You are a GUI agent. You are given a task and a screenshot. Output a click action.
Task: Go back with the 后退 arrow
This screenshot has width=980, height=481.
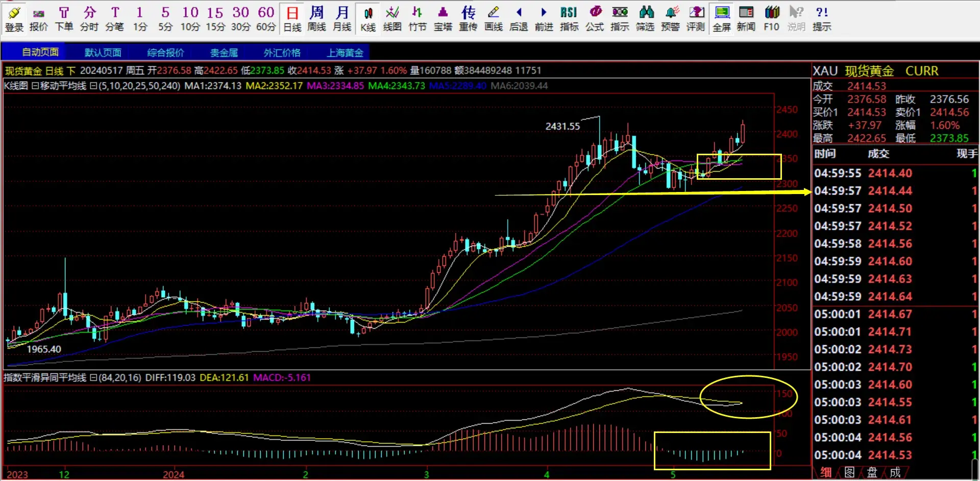click(x=519, y=18)
